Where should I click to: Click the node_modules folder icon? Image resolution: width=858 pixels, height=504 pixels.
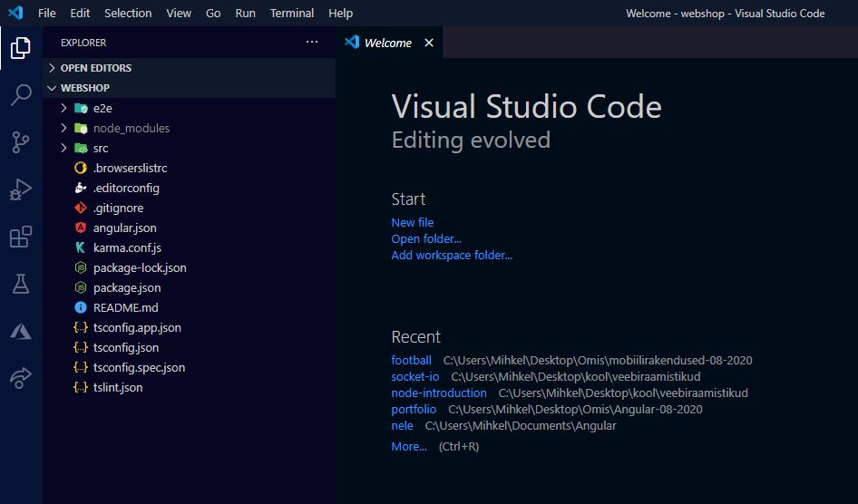click(x=81, y=128)
